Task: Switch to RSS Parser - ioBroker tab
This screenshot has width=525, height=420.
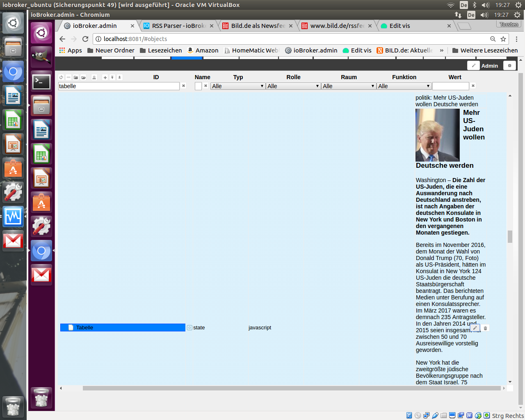Action: click(x=179, y=25)
